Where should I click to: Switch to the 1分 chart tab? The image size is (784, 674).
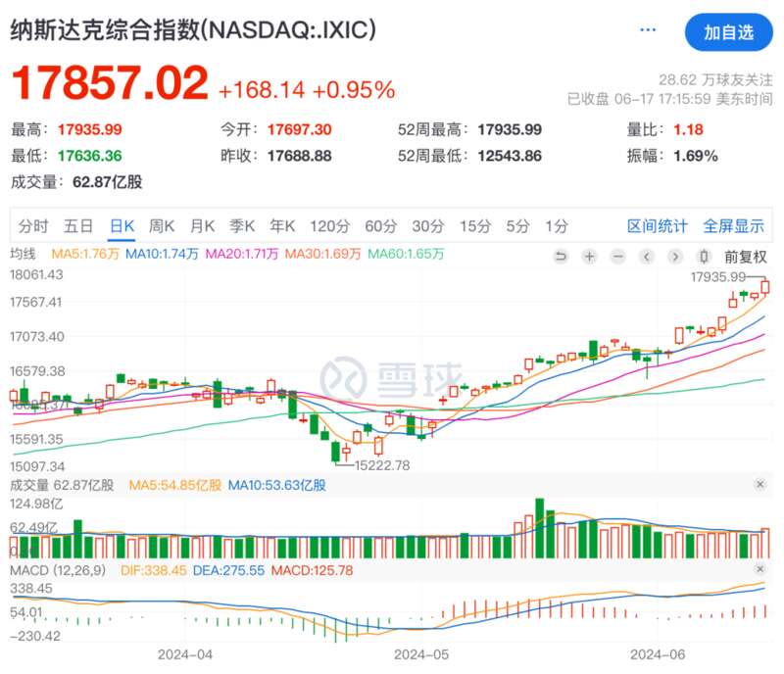[557, 226]
